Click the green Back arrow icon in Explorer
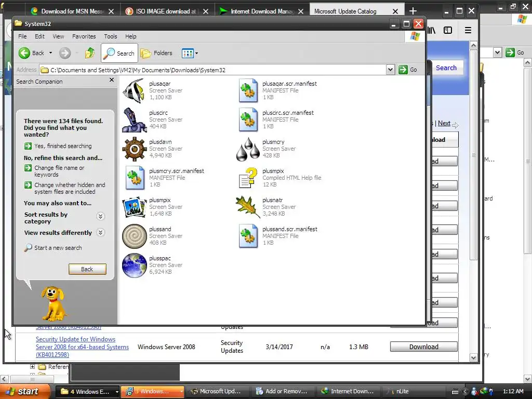Viewport: 532px width, 399px height. click(x=24, y=53)
